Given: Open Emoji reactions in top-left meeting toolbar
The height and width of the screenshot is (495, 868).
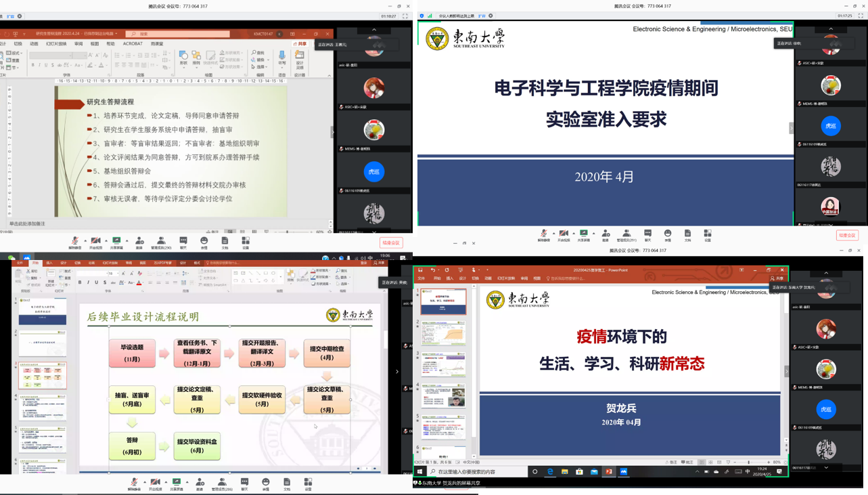Looking at the screenshot, I should [x=204, y=242].
